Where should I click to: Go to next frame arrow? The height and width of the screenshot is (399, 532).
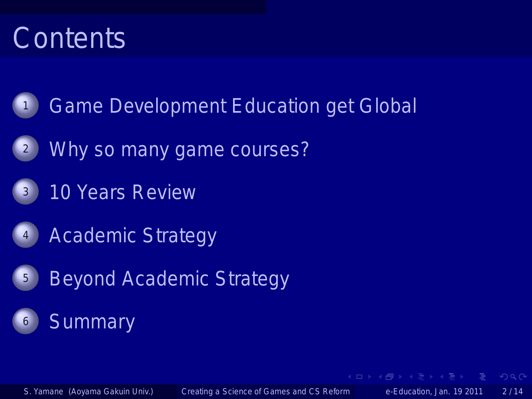[400, 377]
